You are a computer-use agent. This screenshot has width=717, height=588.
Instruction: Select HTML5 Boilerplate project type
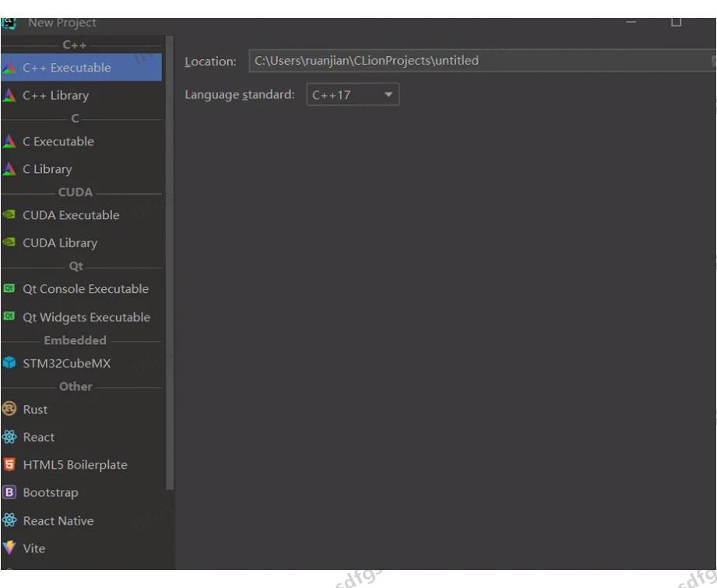click(82, 465)
